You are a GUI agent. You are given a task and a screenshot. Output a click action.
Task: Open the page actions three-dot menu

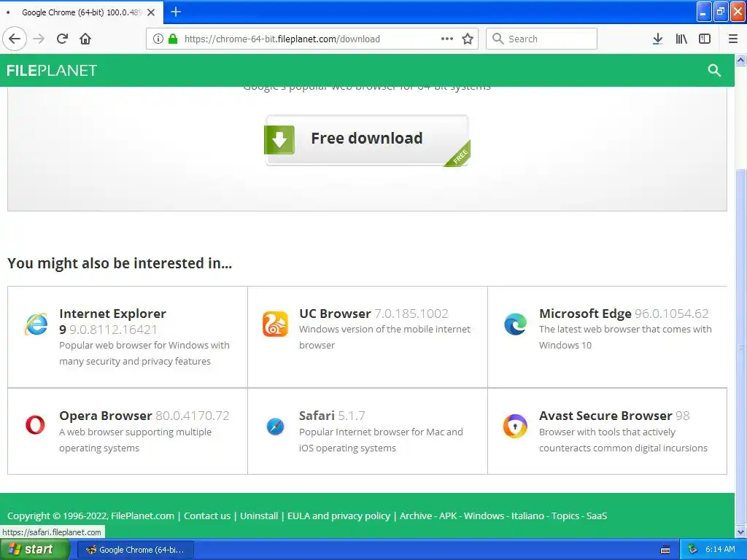click(447, 39)
